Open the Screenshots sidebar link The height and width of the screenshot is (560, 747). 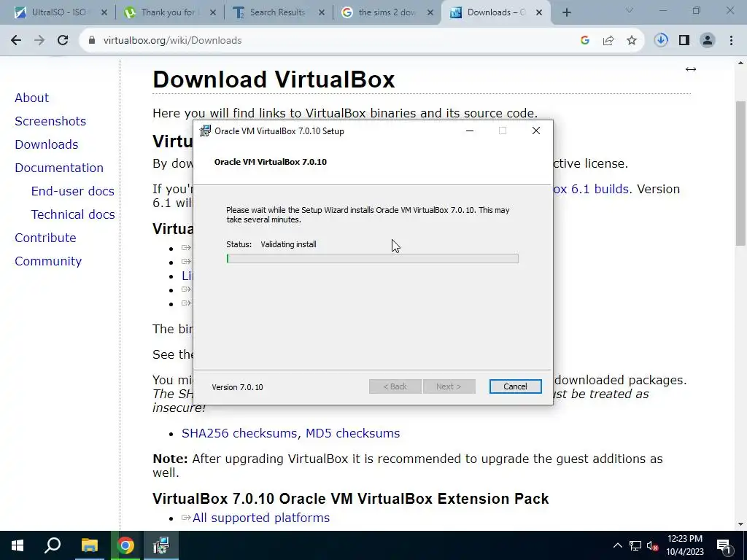50,121
